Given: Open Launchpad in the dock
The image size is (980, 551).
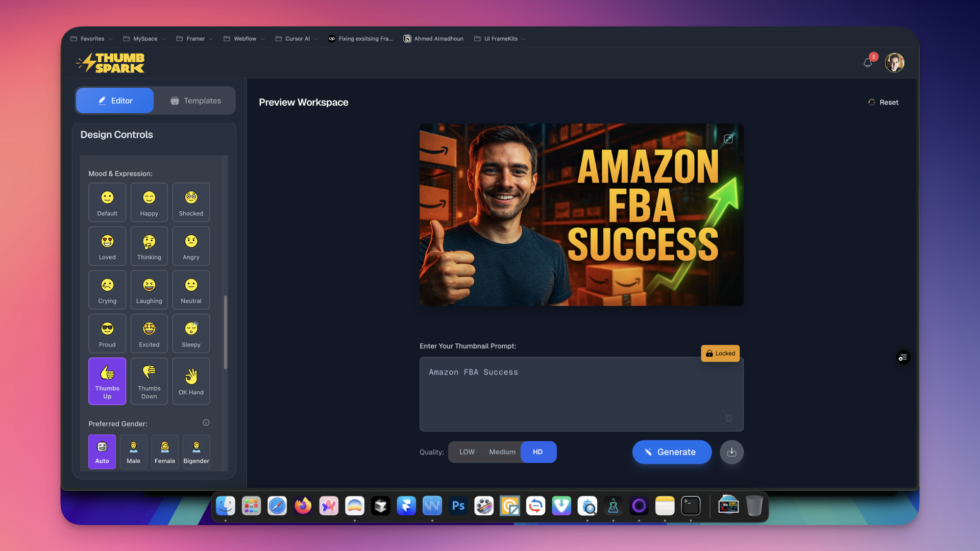Looking at the screenshot, I should click(251, 506).
